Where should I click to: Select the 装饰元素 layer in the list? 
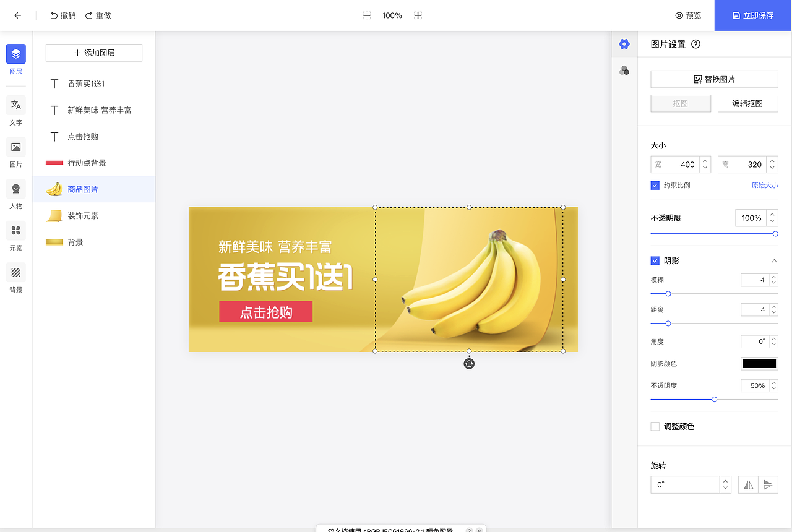tap(93, 215)
